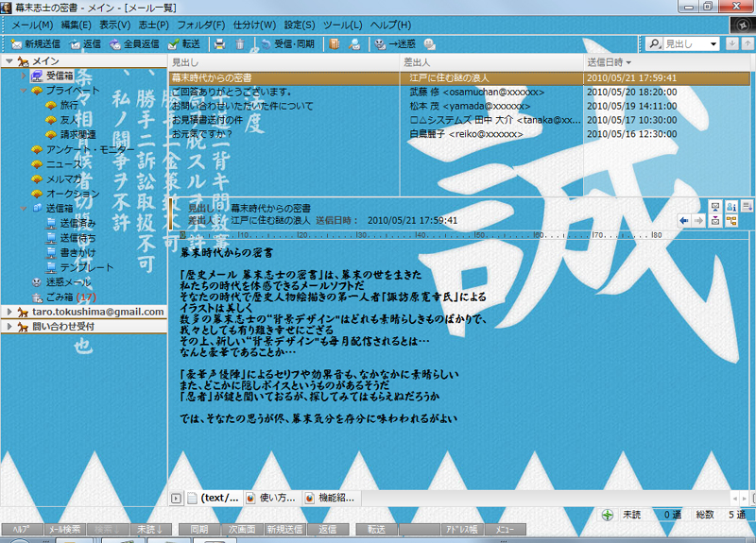Collapse the メイン account tree
The image size is (756, 543).
(9, 61)
